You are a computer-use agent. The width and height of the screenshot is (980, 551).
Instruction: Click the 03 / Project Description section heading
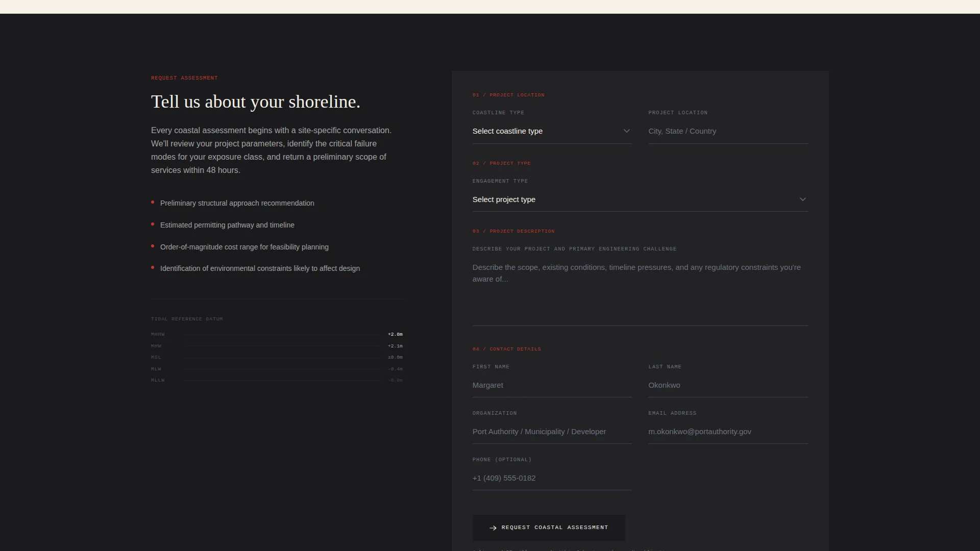coord(513,231)
